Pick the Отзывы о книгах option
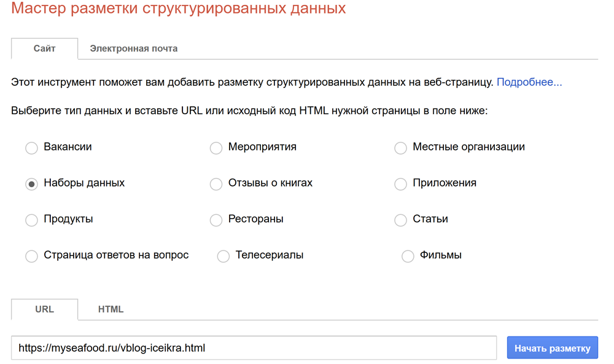The height and width of the screenshot is (364, 614). point(216,184)
